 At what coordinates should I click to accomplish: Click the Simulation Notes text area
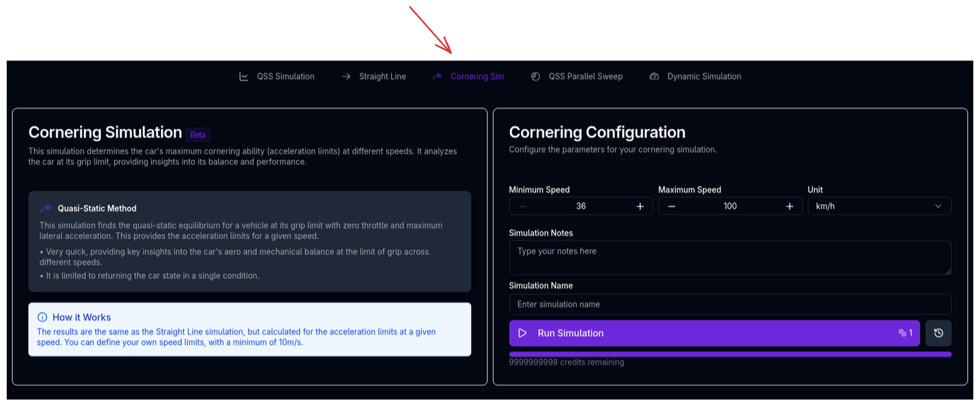tap(730, 257)
